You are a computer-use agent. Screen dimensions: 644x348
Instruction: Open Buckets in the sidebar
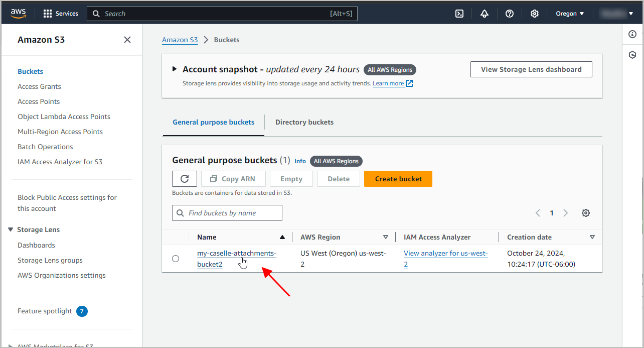click(x=31, y=71)
